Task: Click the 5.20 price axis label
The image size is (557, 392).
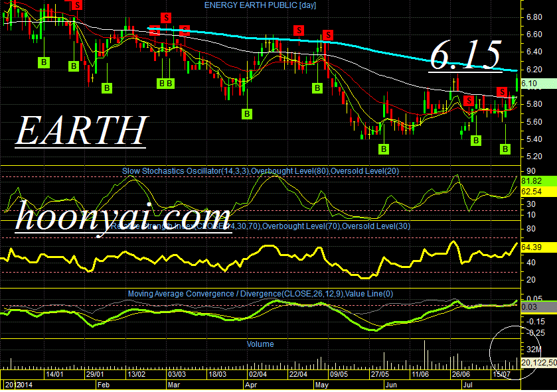Action: pyautogui.click(x=534, y=157)
